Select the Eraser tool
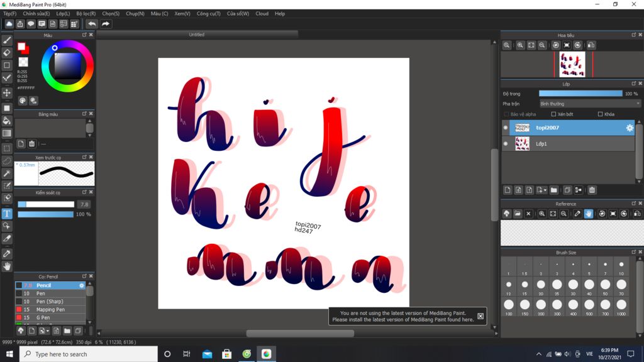Image resolution: width=644 pixels, height=362 pixels. click(7, 53)
